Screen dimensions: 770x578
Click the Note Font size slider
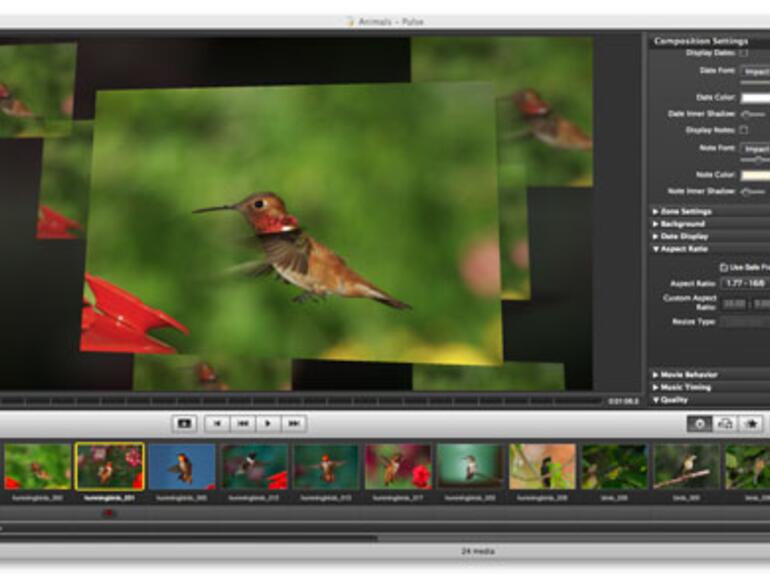click(x=755, y=160)
